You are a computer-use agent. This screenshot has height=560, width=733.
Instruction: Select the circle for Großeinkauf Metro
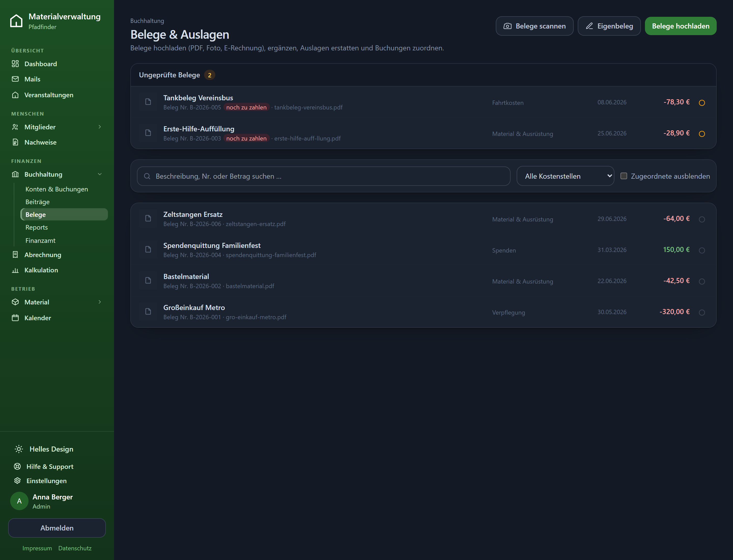click(702, 312)
